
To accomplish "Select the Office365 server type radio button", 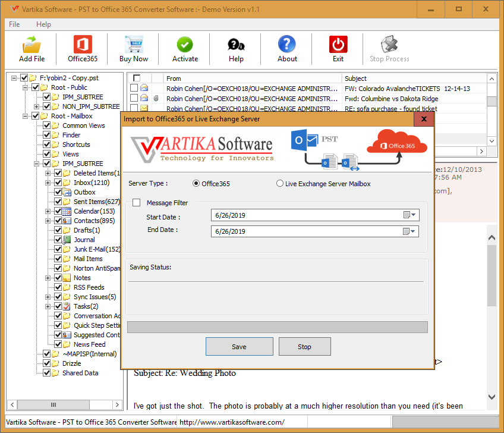I will pos(196,183).
